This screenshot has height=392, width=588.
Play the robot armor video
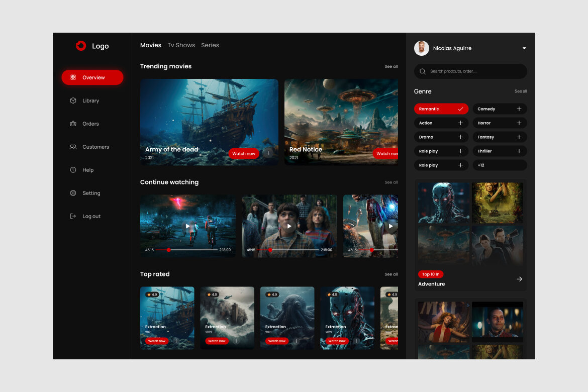(391, 226)
